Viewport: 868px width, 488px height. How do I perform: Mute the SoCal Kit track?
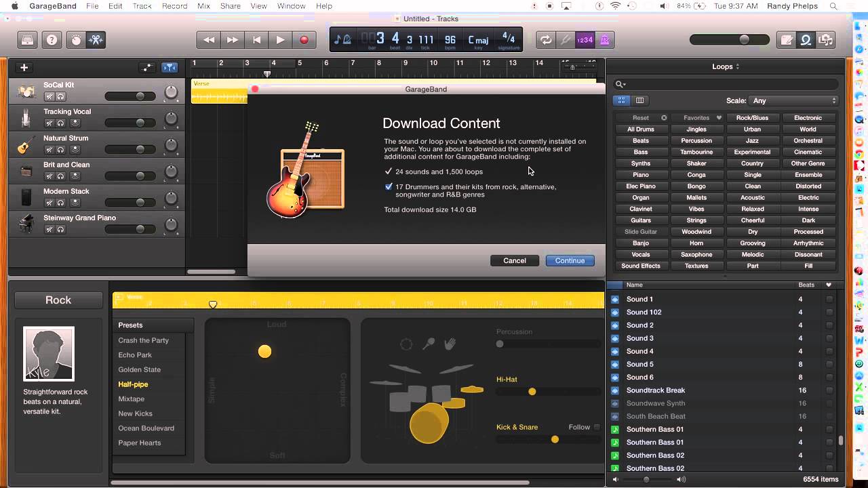(x=49, y=96)
